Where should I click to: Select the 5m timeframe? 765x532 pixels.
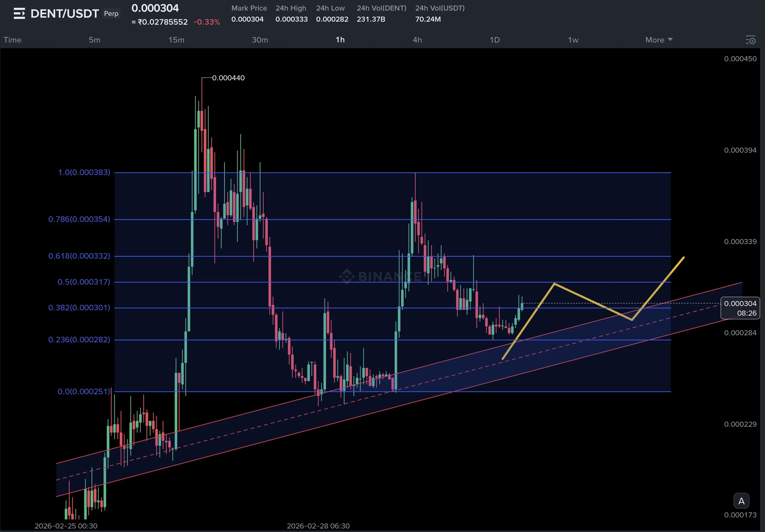[x=94, y=40]
